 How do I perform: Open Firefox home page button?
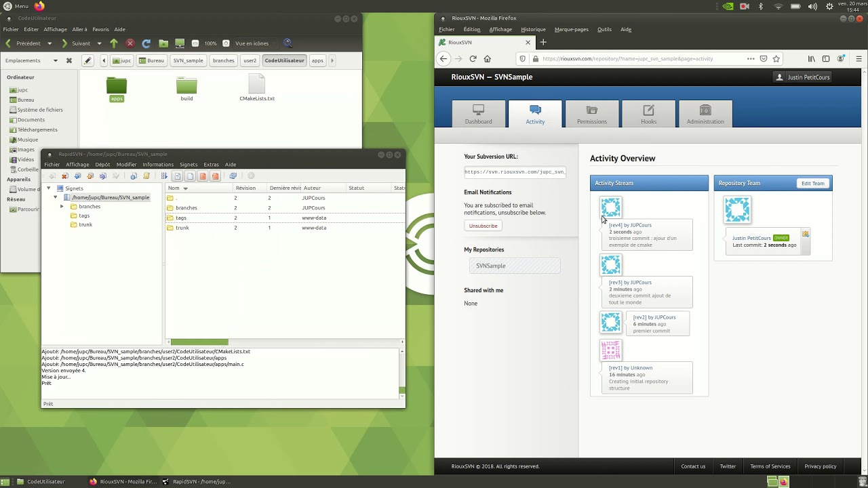point(487,59)
